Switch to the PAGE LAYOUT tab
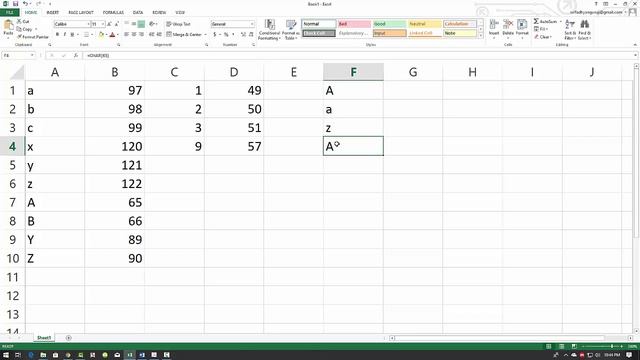Image resolution: width=640 pixels, height=360 pixels. point(81,13)
